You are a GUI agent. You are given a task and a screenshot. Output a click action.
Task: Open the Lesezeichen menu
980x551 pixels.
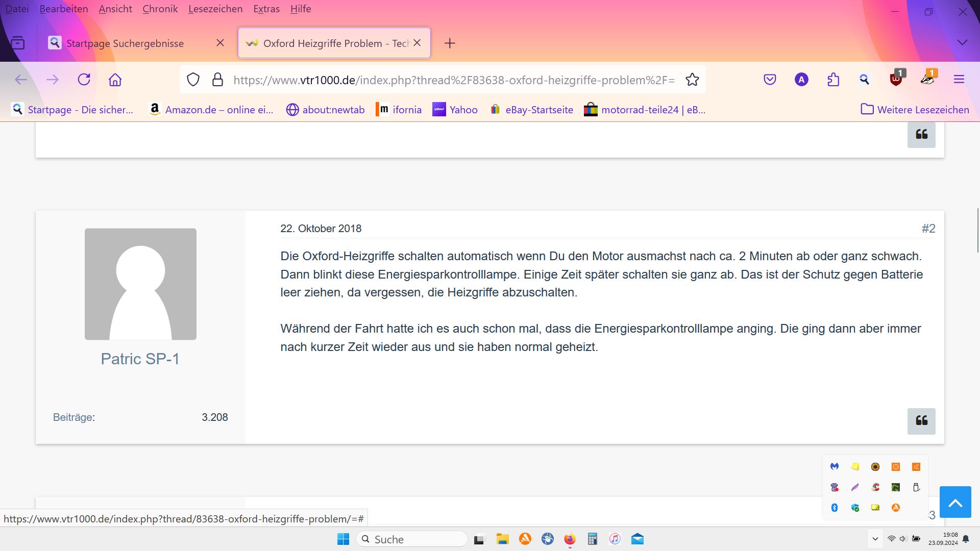(215, 9)
